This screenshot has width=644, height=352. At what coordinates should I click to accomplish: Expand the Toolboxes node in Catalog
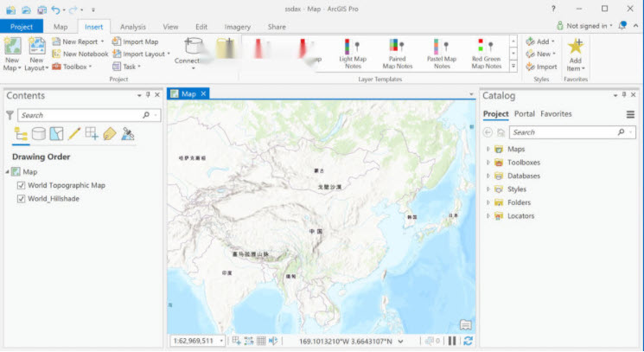488,163
